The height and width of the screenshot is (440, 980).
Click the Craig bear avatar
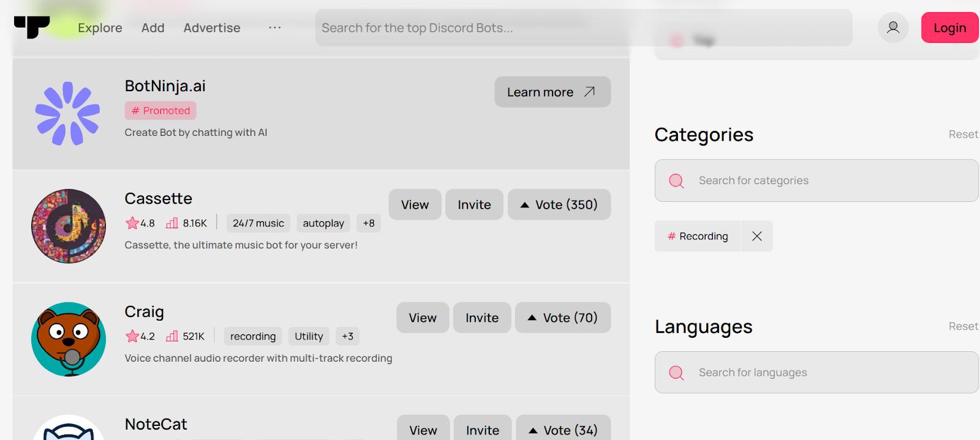pos(69,339)
